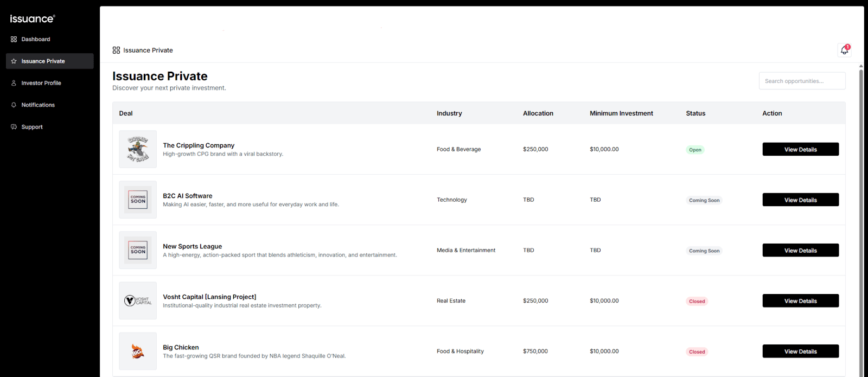Click the Industry column header

[x=449, y=113]
